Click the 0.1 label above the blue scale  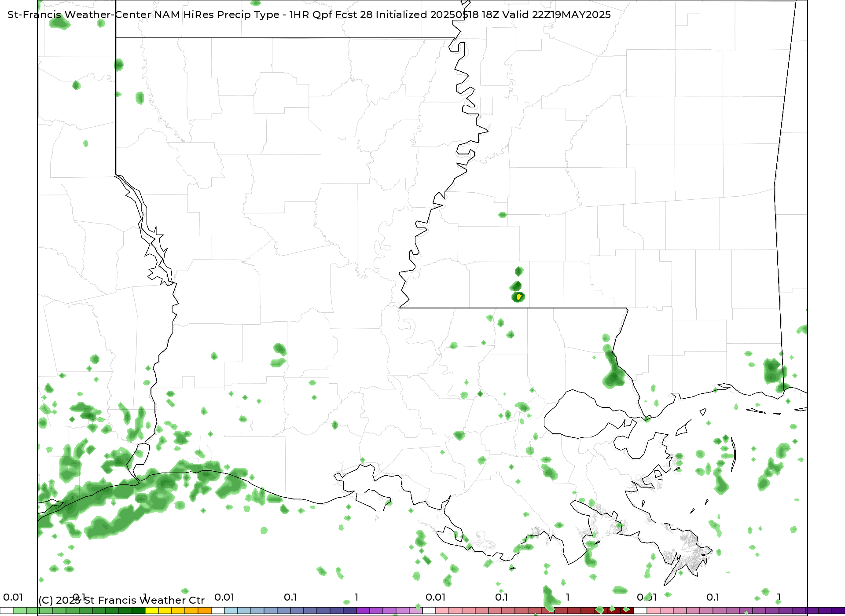click(290, 597)
